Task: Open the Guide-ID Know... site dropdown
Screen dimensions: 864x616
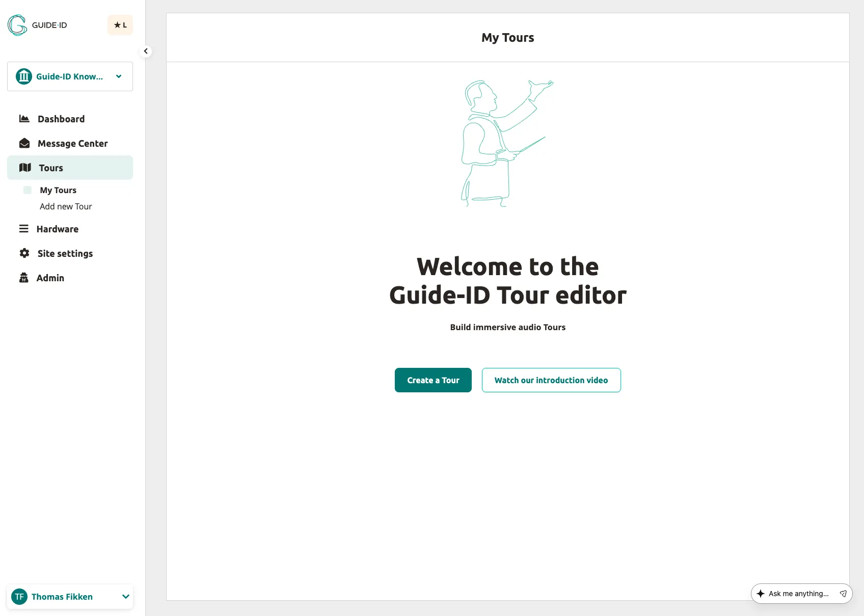Action: [x=70, y=76]
